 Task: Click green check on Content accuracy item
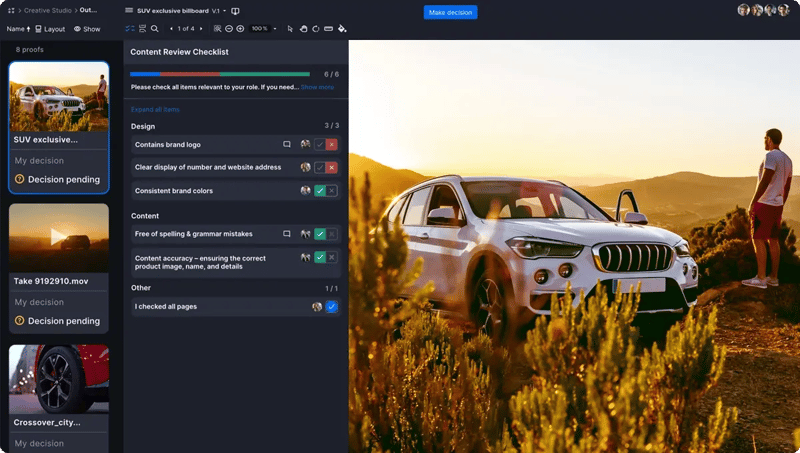(320, 257)
